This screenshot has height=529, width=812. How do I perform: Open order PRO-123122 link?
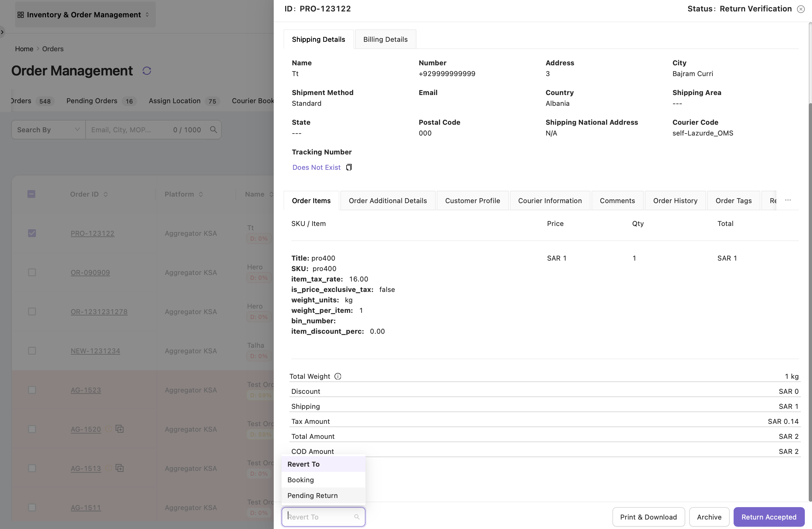(x=92, y=233)
